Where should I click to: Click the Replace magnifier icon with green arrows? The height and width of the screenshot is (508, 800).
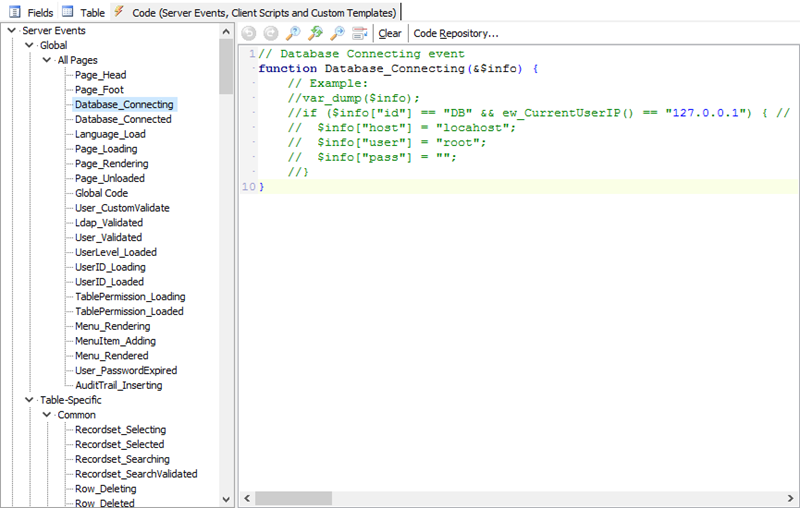pos(315,33)
